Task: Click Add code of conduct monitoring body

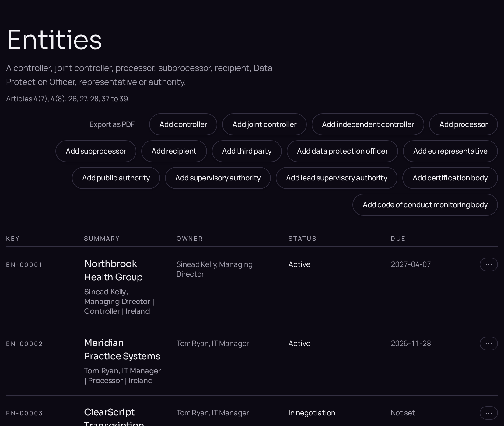Action: click(x=425, y=205)
